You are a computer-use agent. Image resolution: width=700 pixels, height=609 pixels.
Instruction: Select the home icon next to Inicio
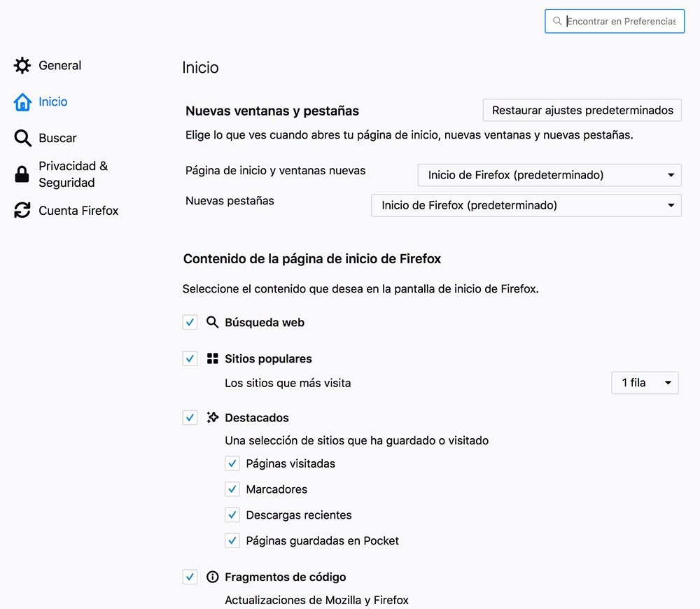click(x=22, y=101)
